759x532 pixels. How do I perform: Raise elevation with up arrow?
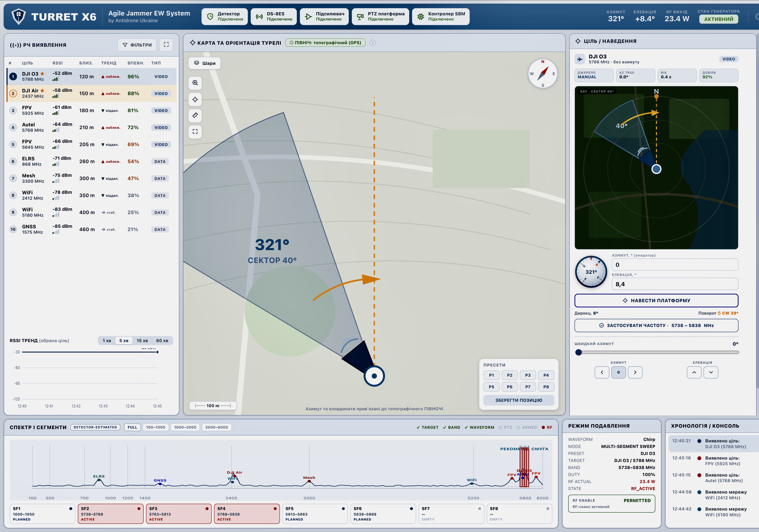[694, 372]
